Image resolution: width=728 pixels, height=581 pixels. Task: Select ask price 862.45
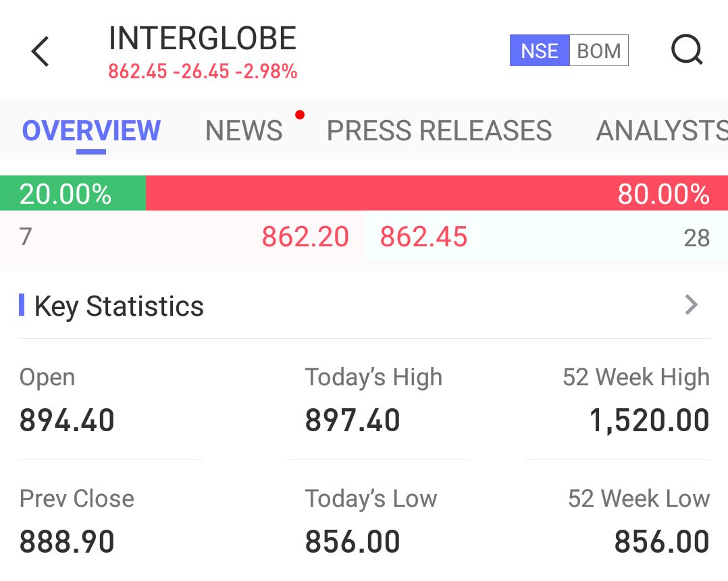coord(423,237)
